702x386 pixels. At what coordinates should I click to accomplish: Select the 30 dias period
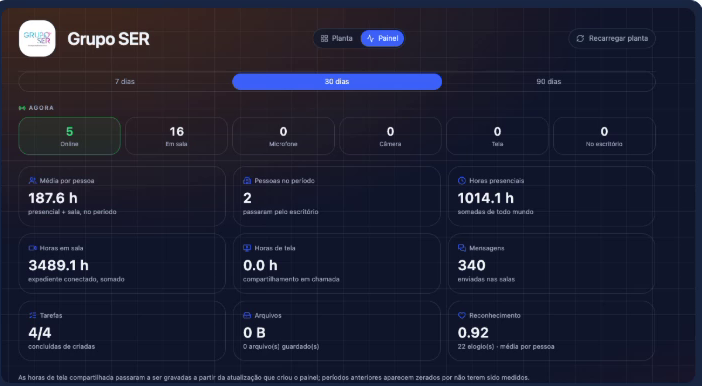[x=337, y=81]
